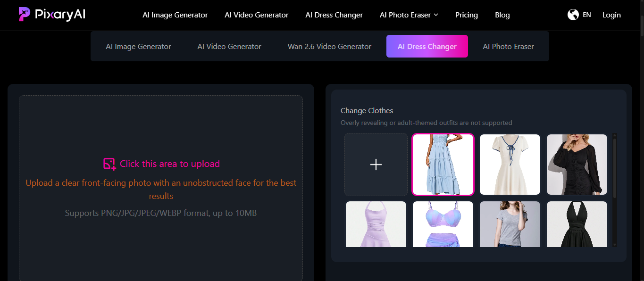
Task: Click the Login button
Action: click(x=611, y=15)
